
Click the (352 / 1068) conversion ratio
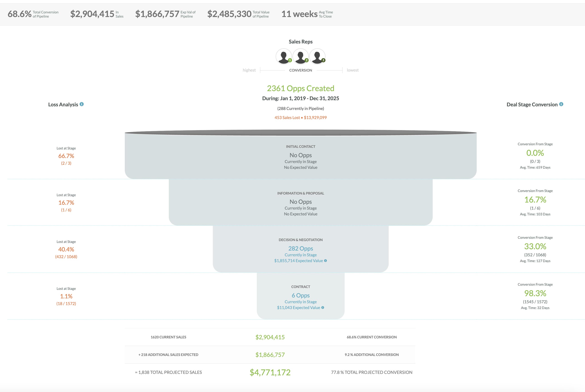coord(535,255)
